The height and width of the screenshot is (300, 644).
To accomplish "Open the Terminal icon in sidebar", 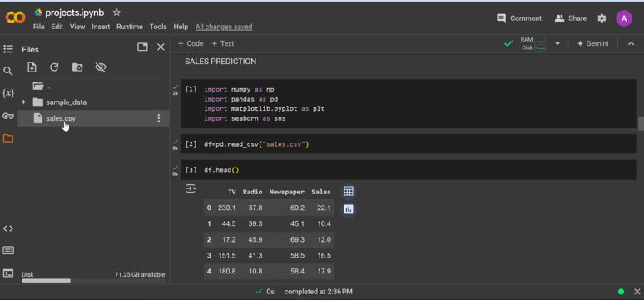I will (x=8, y=272).
